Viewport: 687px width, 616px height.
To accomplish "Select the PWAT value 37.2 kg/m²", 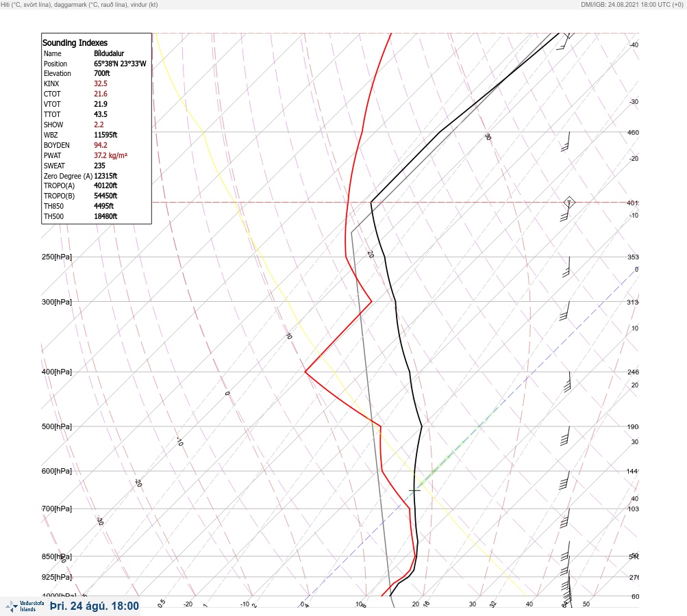I will 110,155.
